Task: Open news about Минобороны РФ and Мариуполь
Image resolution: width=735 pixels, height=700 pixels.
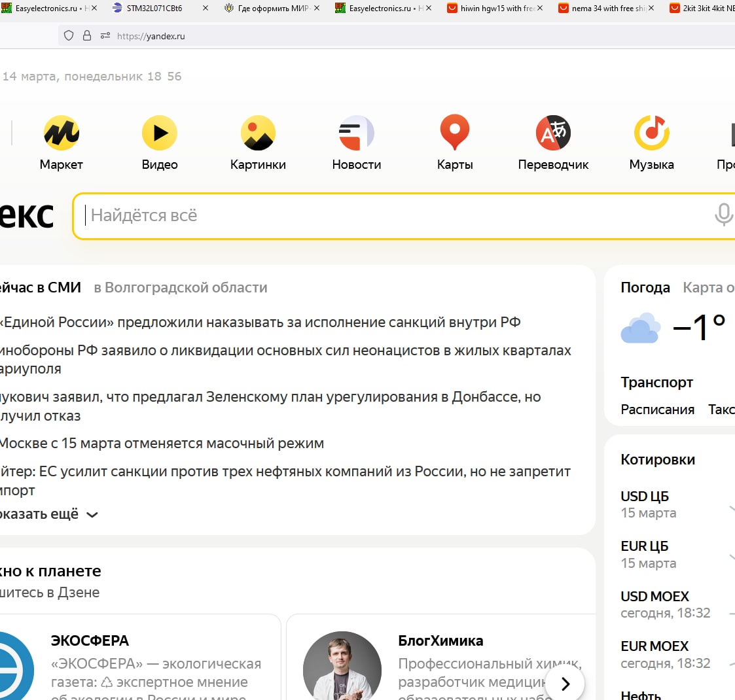Action: coord(285,359)
